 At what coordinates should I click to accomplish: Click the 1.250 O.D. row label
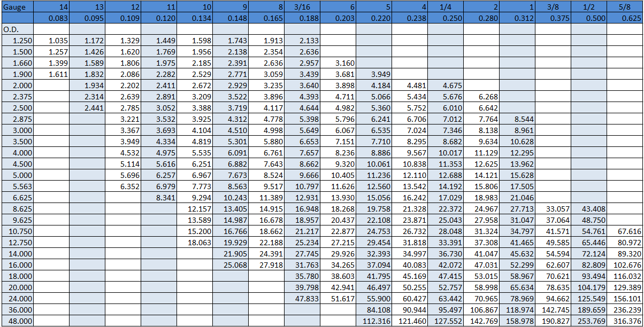pos(17,41)
